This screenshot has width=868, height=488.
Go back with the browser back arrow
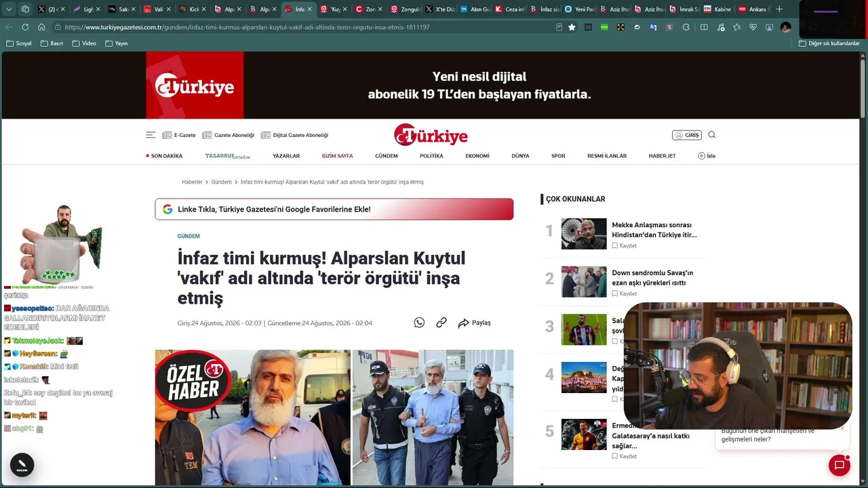pyautogui.click(x=9, y=27)
